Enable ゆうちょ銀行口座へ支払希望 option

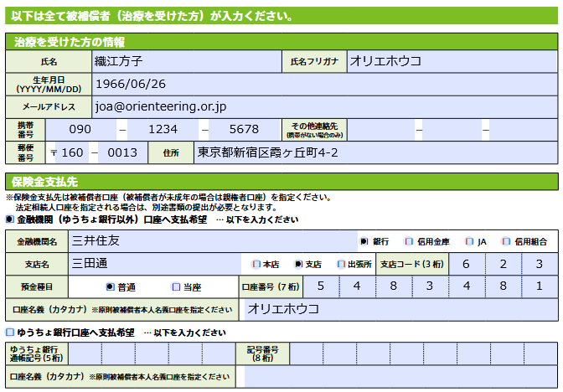coord(10,333)
